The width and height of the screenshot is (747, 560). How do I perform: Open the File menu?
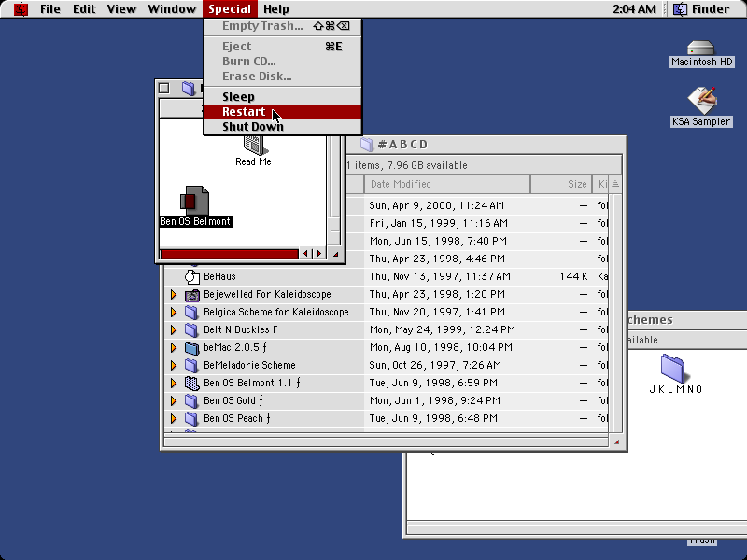click(x=50, y=9)
